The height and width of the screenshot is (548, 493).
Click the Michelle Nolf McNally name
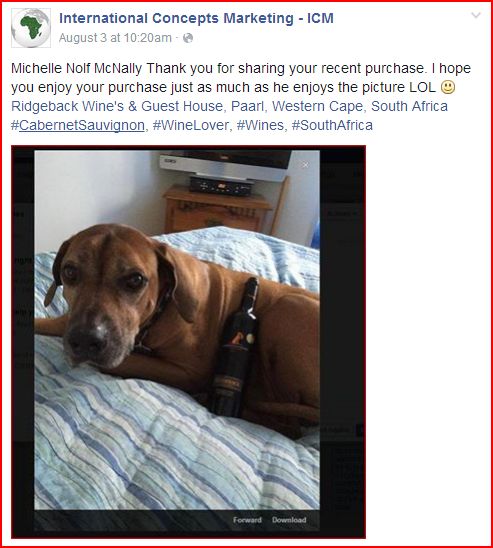(x=76, y=68)
